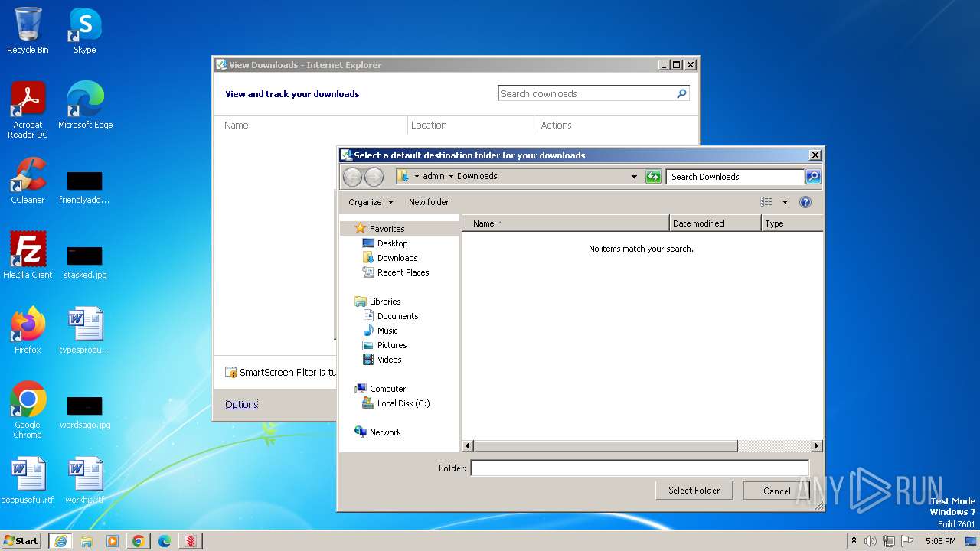Select Local Disk (C:) in tree
The width and height of the screenshot is (980, 551).
tap(403, 403)
